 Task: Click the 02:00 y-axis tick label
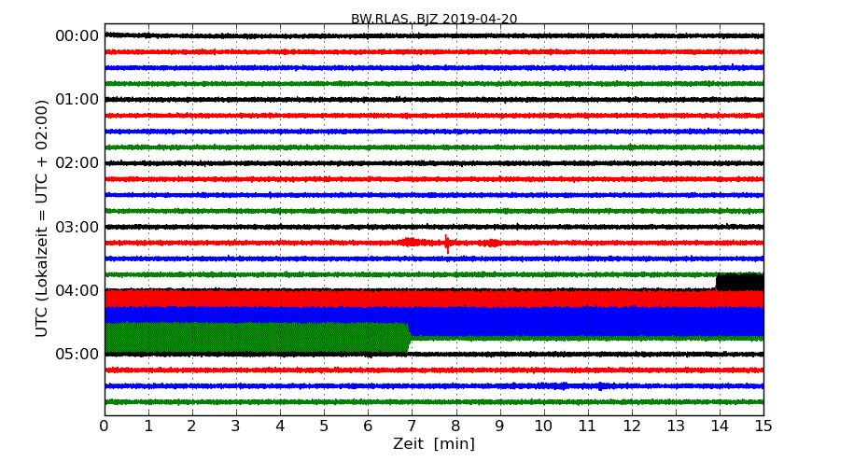click(x=77, y=163)
